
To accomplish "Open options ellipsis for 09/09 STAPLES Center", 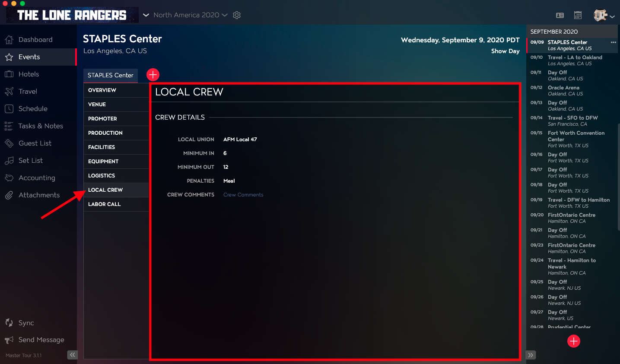I will pos(613,42).
